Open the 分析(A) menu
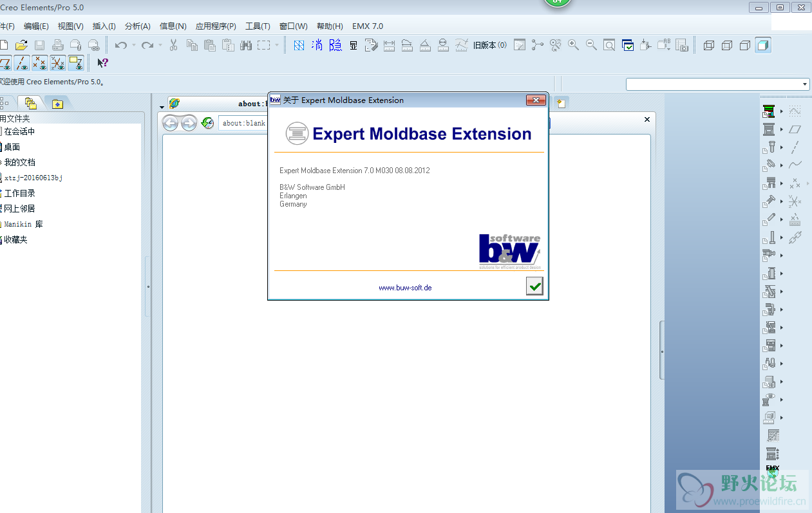Viewport: 812px width, 513px height. coord(138,26)
